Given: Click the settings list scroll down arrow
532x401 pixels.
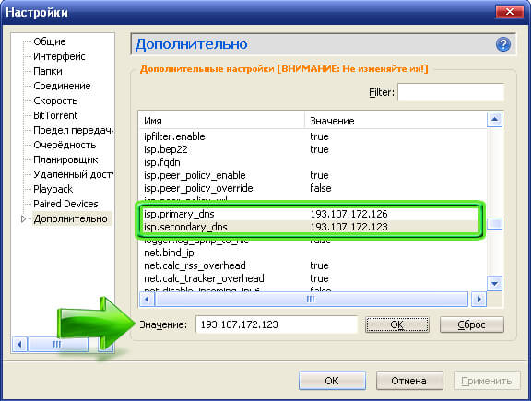Looking at the screenshot, I should [494, 283].
